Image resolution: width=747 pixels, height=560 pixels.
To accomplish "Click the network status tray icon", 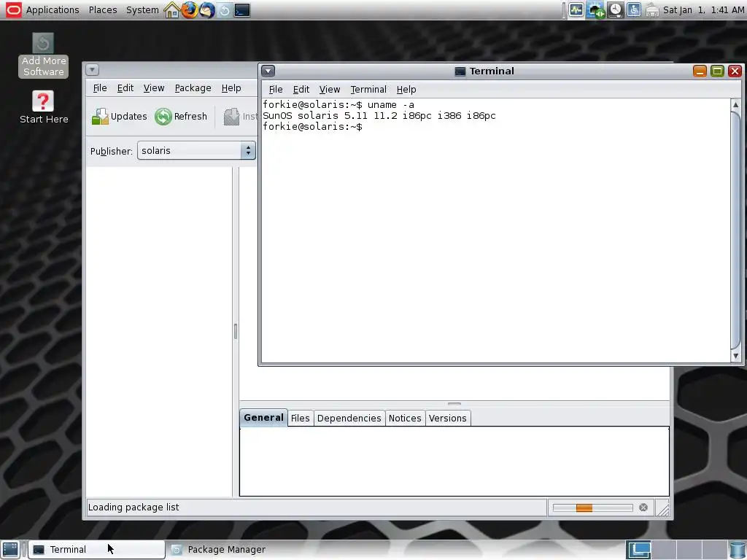I will [595, 10].
